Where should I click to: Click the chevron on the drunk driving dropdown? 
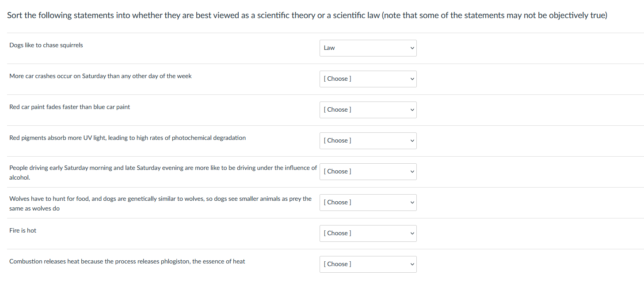412,171
